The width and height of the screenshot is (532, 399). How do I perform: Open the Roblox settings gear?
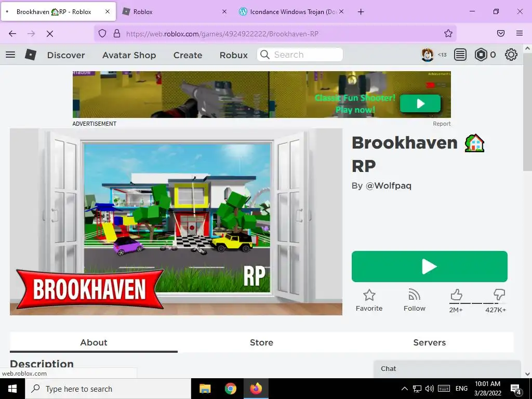(x=511, y=55)
